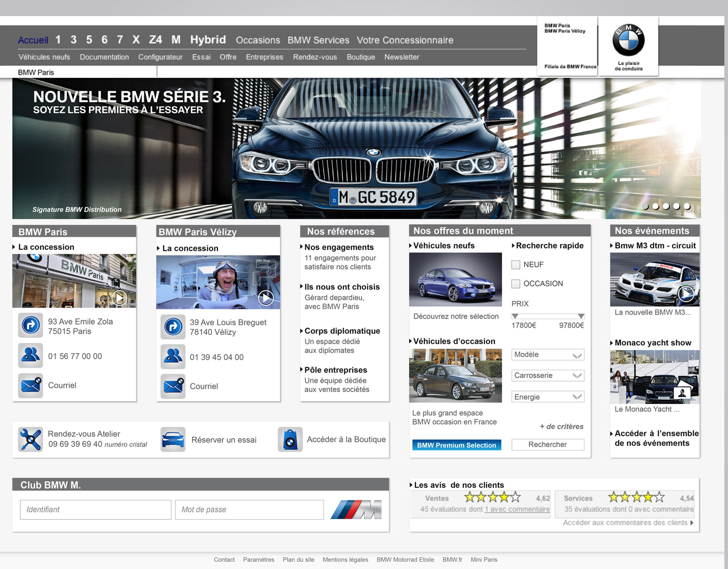Image resolution: width=728 pixels, height=569 pixels.
Task: Open Votre Concessionnaire menu
Action: (x=405, y=40)
